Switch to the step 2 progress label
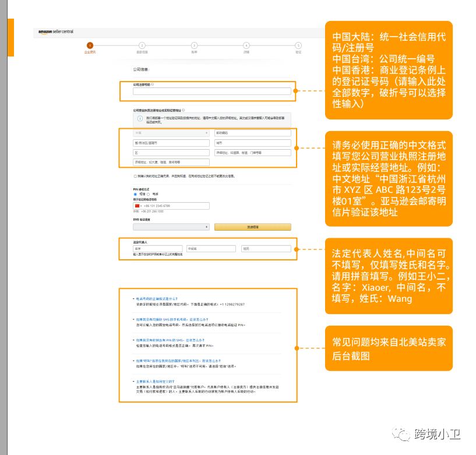Image resolution: width=476 pixels, height=455 pixels. 142,51
